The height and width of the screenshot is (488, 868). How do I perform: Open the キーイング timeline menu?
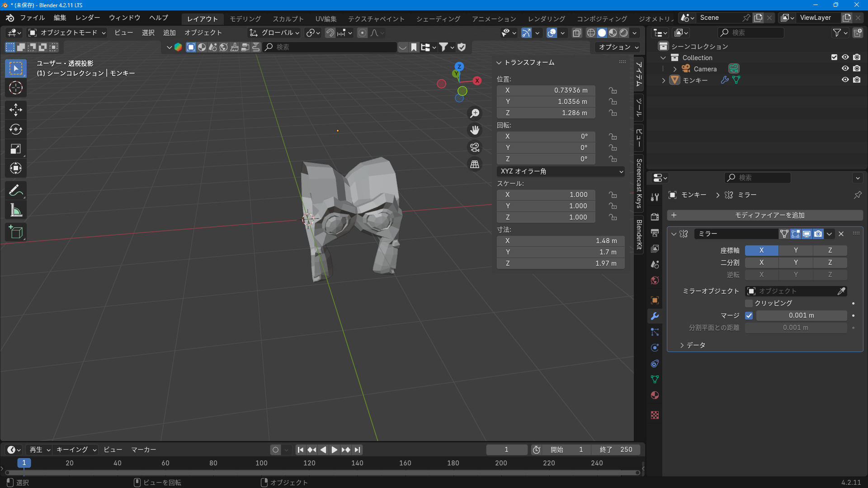coord(76,450)
